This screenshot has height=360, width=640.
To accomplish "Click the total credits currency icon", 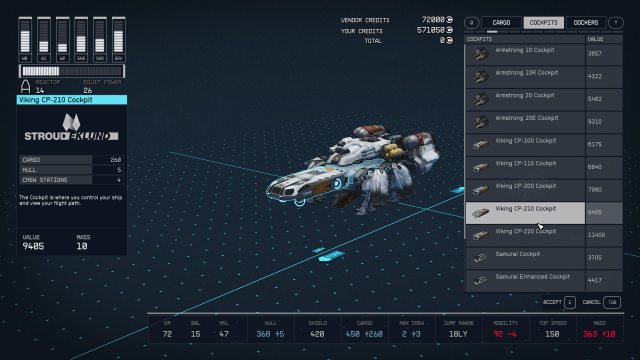I will click(x=449, y=40).
